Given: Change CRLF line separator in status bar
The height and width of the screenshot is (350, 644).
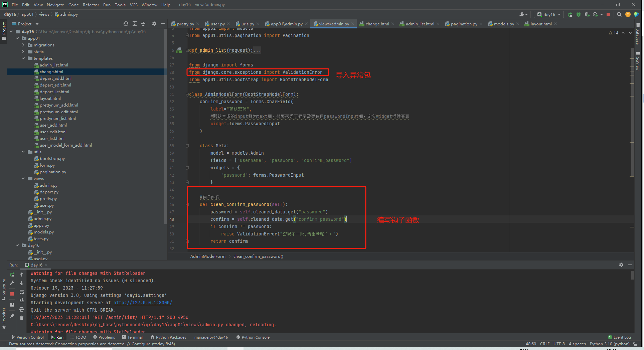Looking at the screenshot, I should 544,344.
